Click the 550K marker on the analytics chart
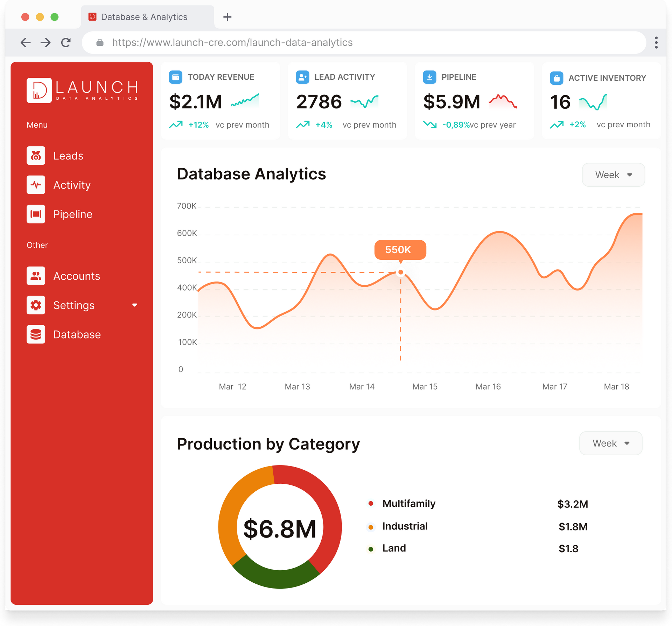The height and width of the screenshot is (626, 672). click(400, 250)
